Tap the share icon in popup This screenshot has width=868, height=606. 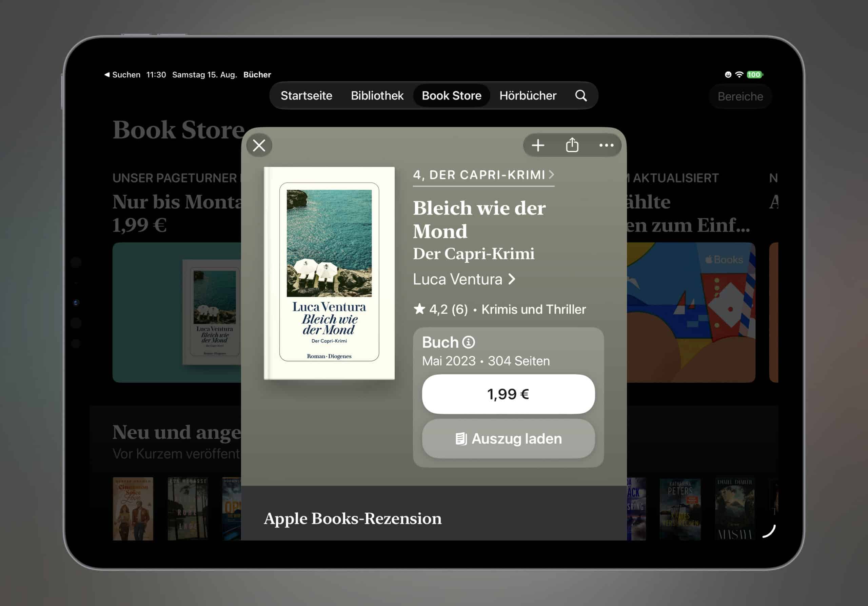[572, 145]
